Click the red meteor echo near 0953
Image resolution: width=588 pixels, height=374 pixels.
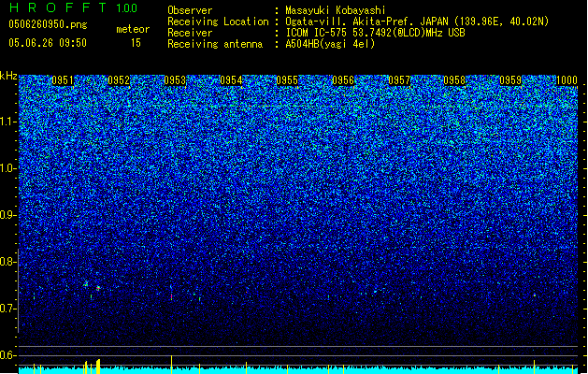pos(171,296)
